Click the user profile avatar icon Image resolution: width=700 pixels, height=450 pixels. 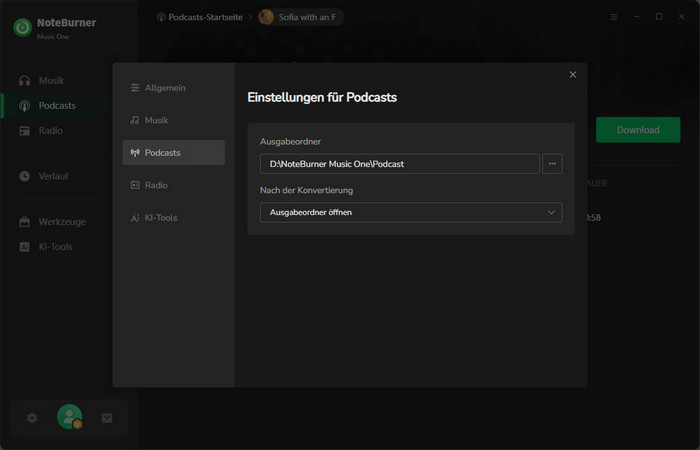point(70,417)
